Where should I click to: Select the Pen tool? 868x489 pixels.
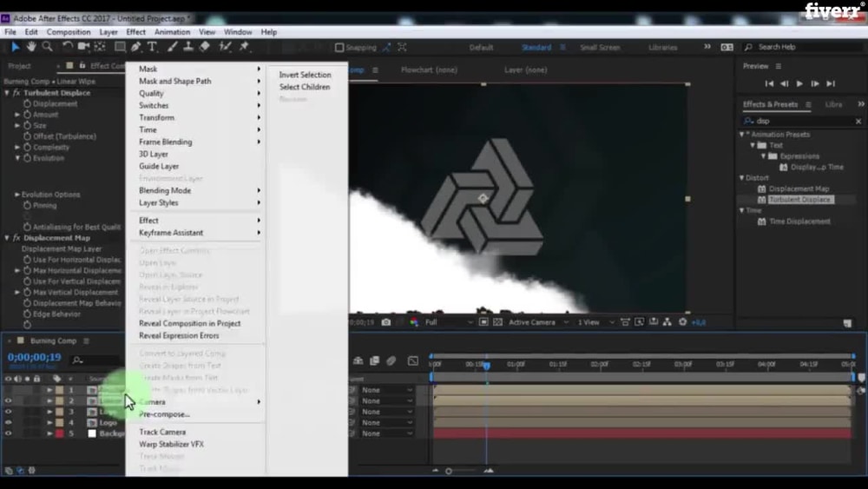click(x=135, y=47)
